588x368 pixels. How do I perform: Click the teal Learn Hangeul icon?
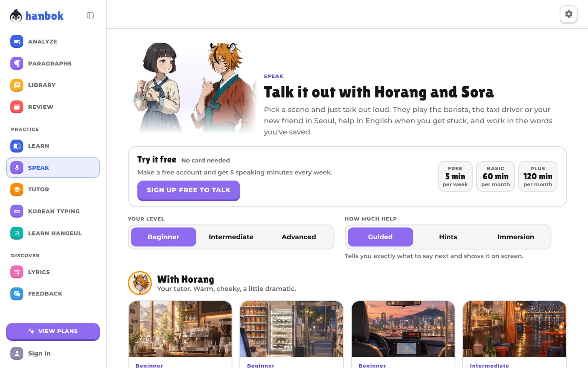tap(17, 233)
